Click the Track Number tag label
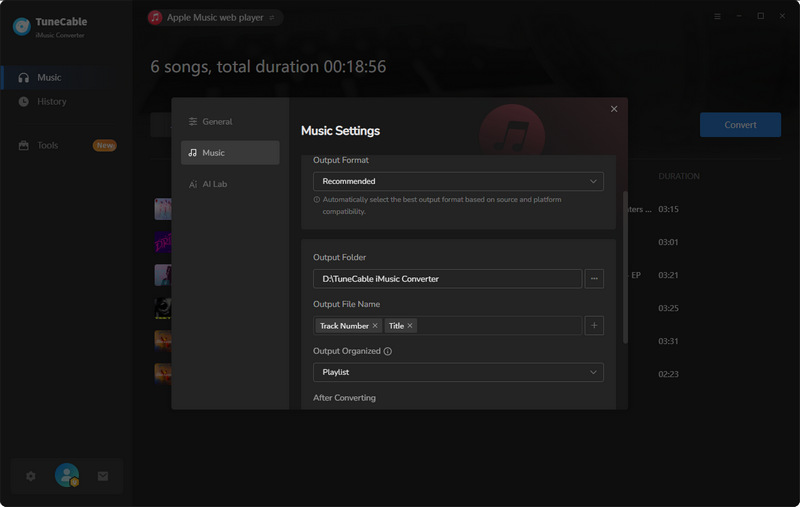800x507 pixels. (x=344, y=325)
